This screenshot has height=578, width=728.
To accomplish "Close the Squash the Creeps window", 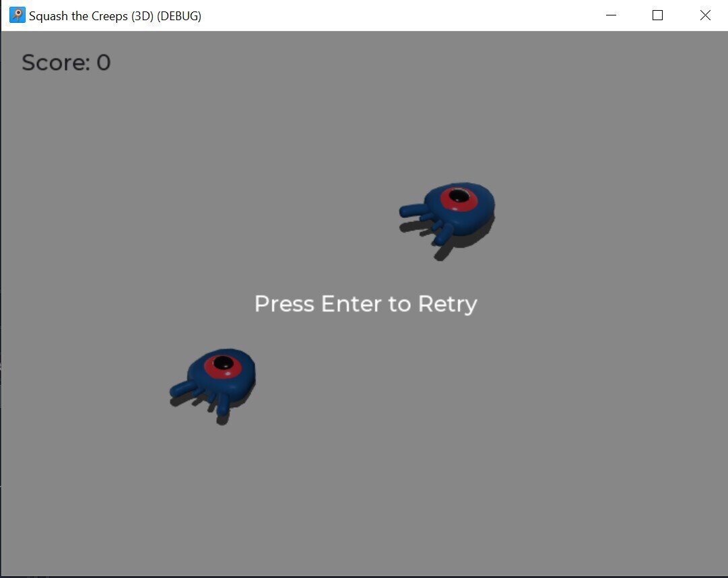I will (x=705, y=15).
